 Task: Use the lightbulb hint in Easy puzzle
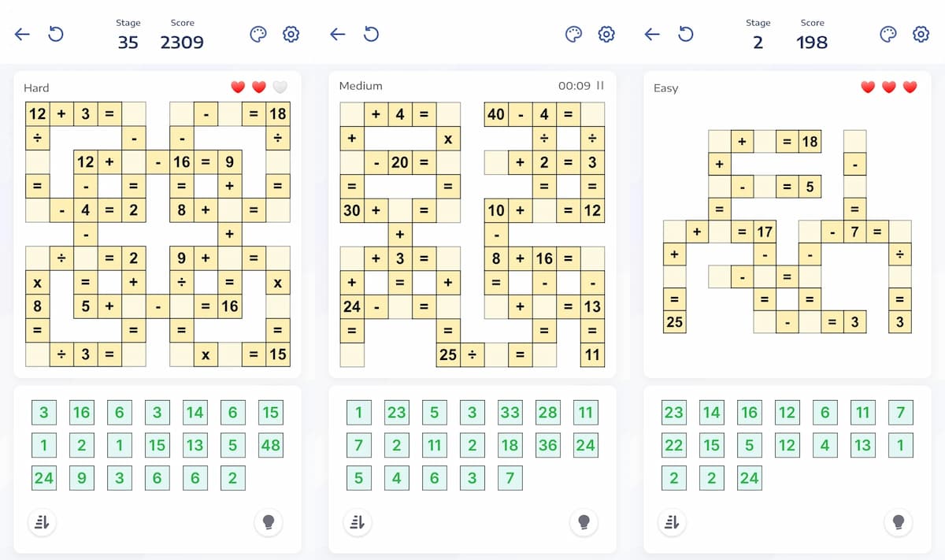click(x=898, y=521)
